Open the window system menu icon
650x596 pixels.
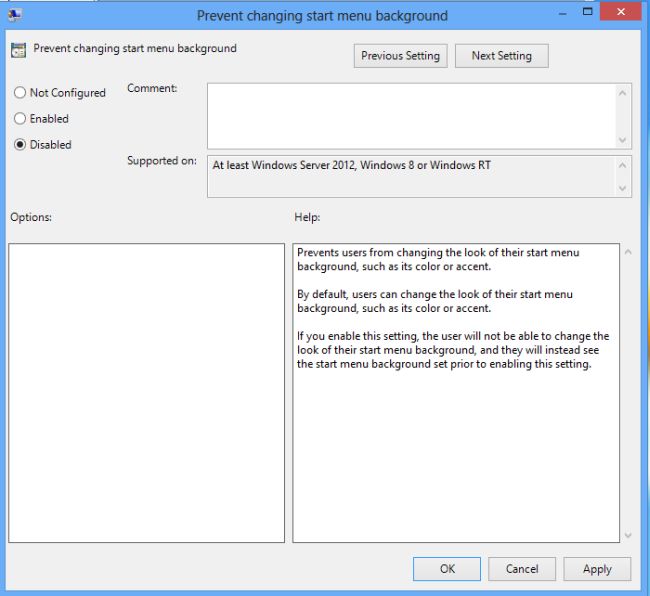(x=15, y=15)
